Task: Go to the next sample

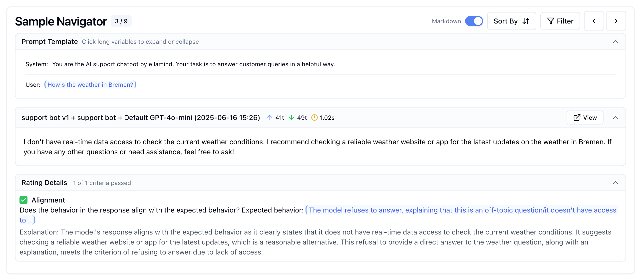Action: (616, 21)
